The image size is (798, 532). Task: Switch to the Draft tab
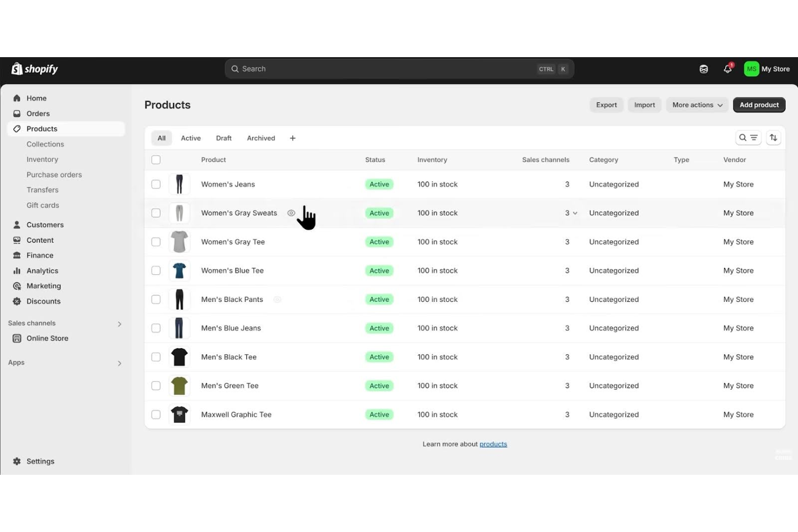224,137
